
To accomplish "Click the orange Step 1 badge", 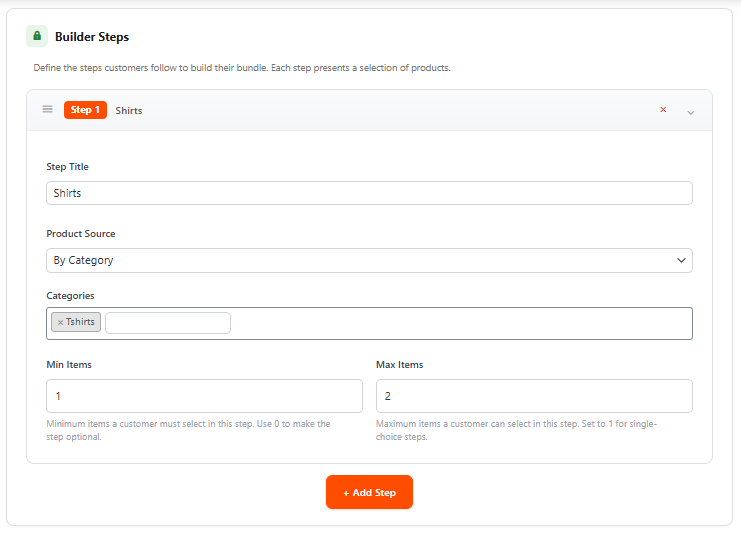I will 85,110.
